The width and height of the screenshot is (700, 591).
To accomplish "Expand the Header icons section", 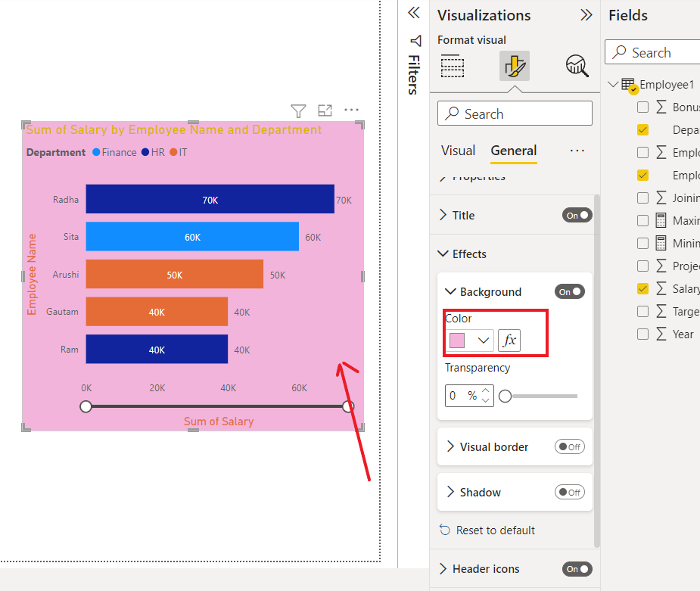I will [x=443, y=569].
